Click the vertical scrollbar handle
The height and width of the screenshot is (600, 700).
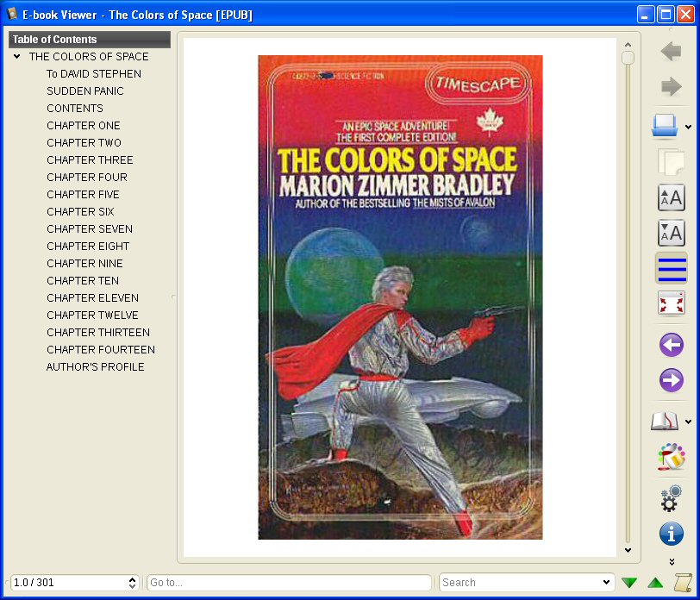click(x=628, y=58)
